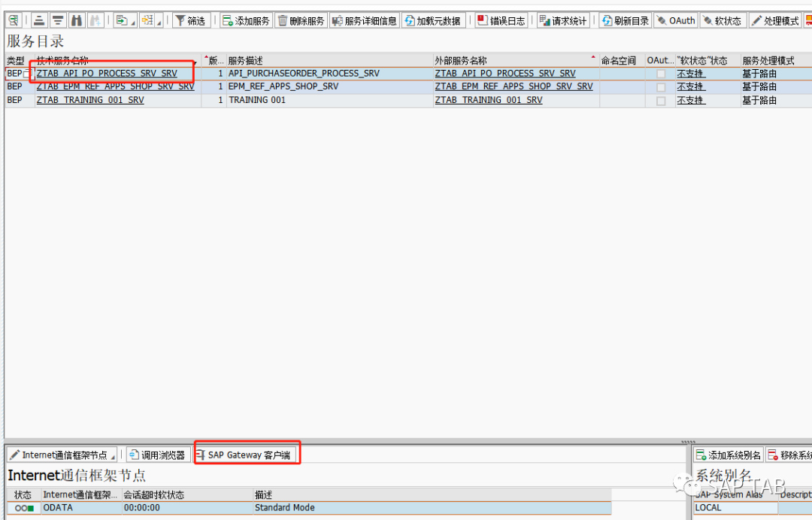Click the 版 version column header

(214, 61)
